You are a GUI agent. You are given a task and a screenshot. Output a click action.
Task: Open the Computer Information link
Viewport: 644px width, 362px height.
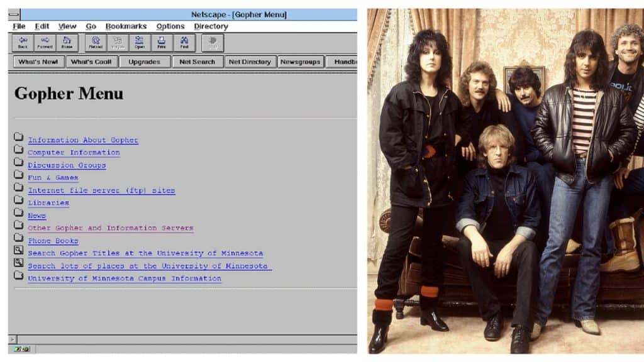[74, 153]
